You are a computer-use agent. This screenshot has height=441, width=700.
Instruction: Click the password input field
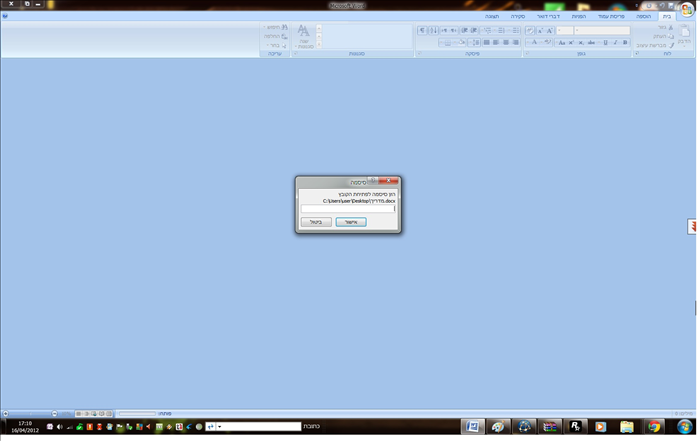[348, 208]
